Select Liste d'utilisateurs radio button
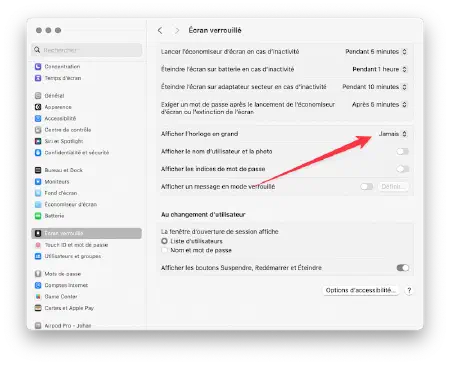This screenshot has height=365, width=450. (164, 241)
